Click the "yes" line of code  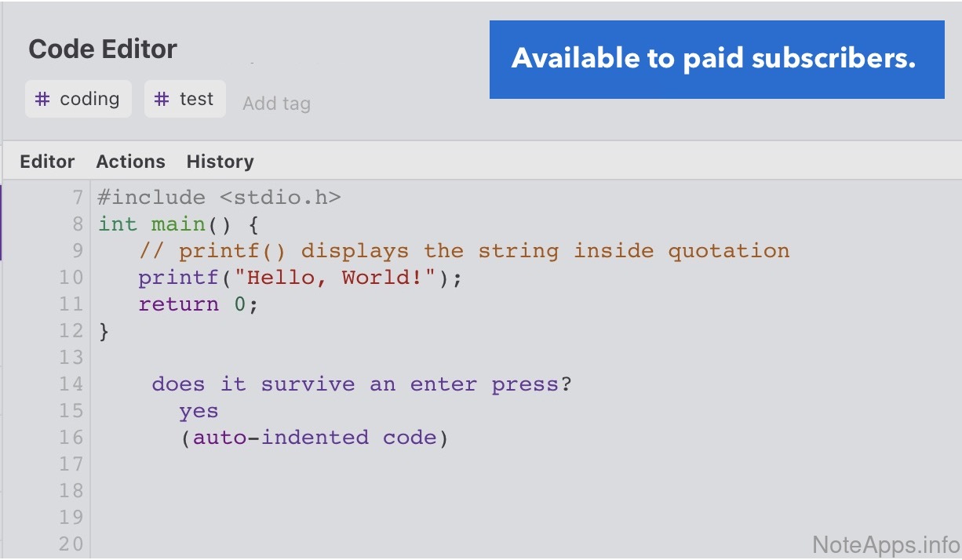[199, 411]
